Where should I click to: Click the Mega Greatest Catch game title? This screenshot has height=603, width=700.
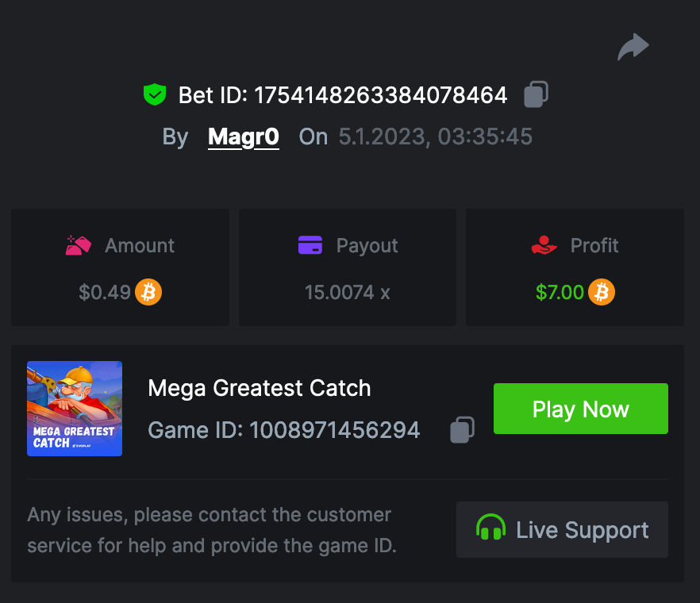point(260,388)
